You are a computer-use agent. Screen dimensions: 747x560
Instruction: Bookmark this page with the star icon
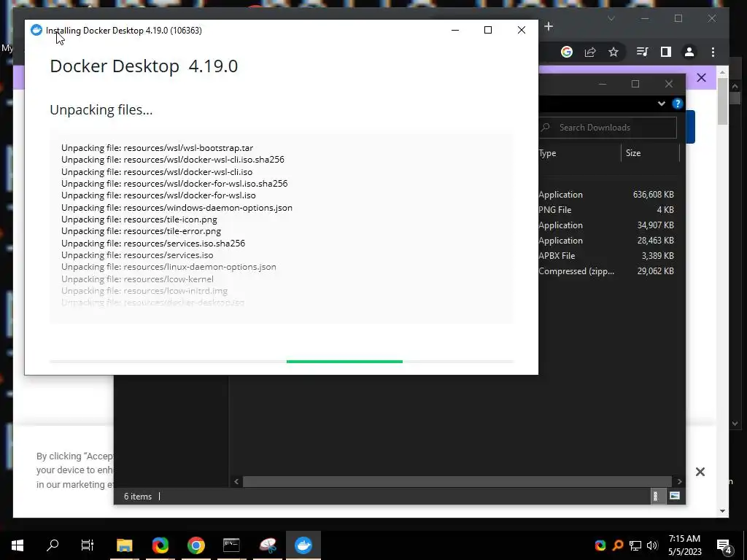613,52
